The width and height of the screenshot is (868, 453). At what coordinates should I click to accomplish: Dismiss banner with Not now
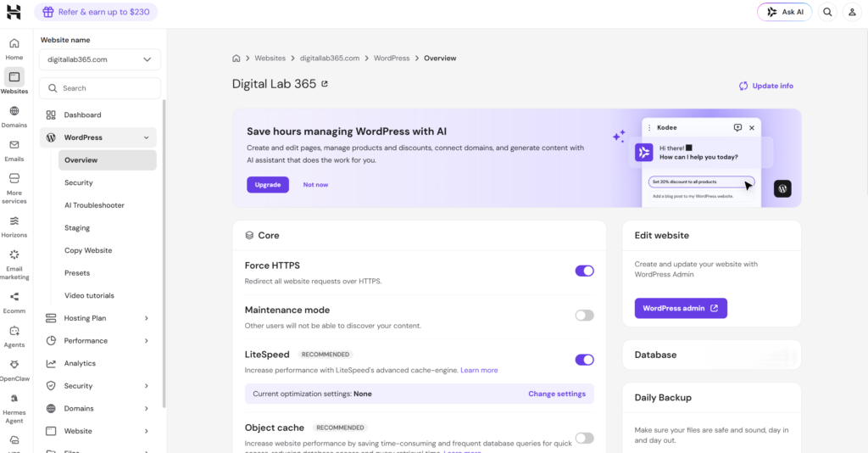click(x=315, y=184)
